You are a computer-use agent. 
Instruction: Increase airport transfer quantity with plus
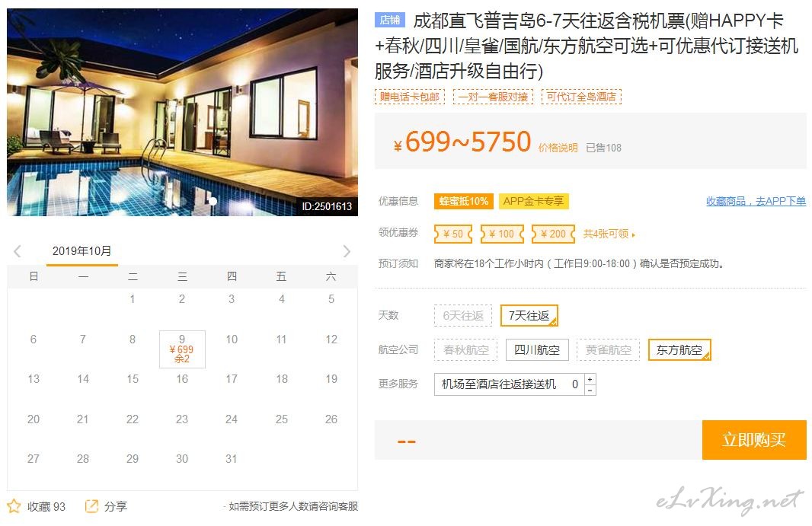pyautogui.click(x=590, y=380)
